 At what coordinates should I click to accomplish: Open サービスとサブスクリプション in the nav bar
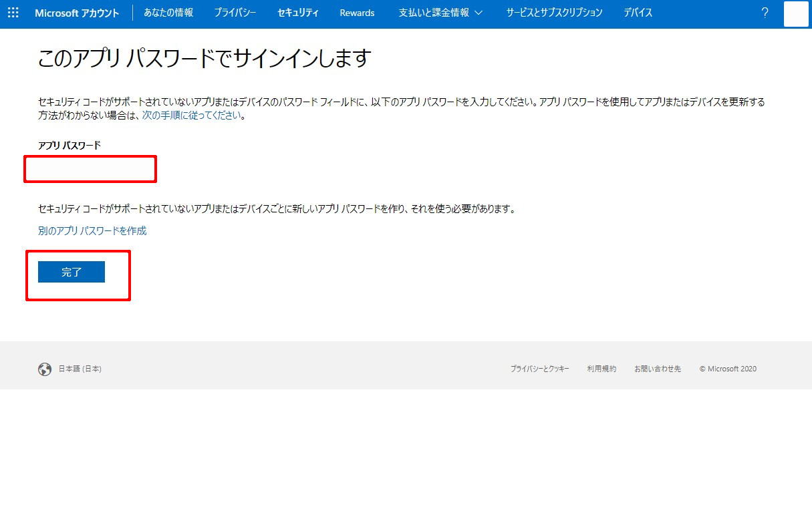pos(554,13)
